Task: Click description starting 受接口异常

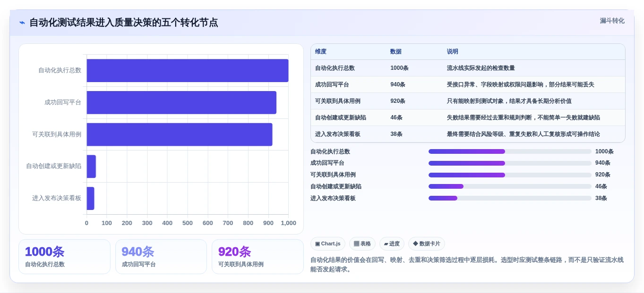Action: click(x=521, y=84)
